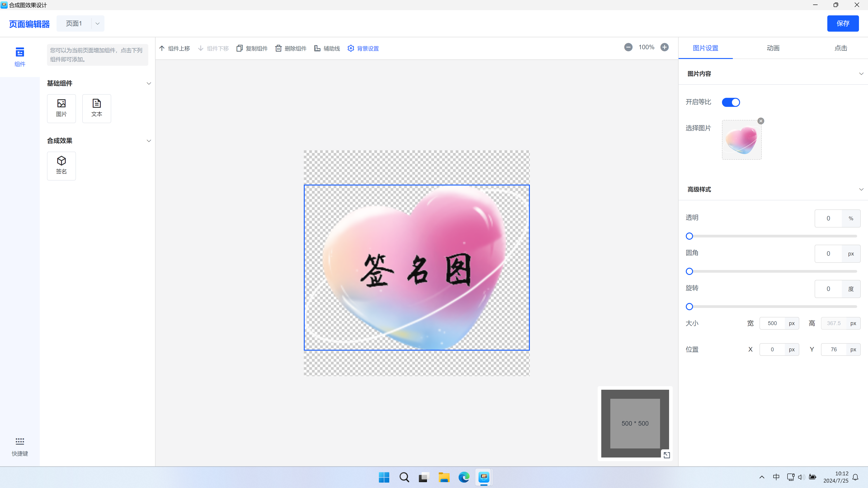The height and width of the screenshot is (488, 868).
Task: Click the 宽 width input field
Action: click(x=772, y=323)
